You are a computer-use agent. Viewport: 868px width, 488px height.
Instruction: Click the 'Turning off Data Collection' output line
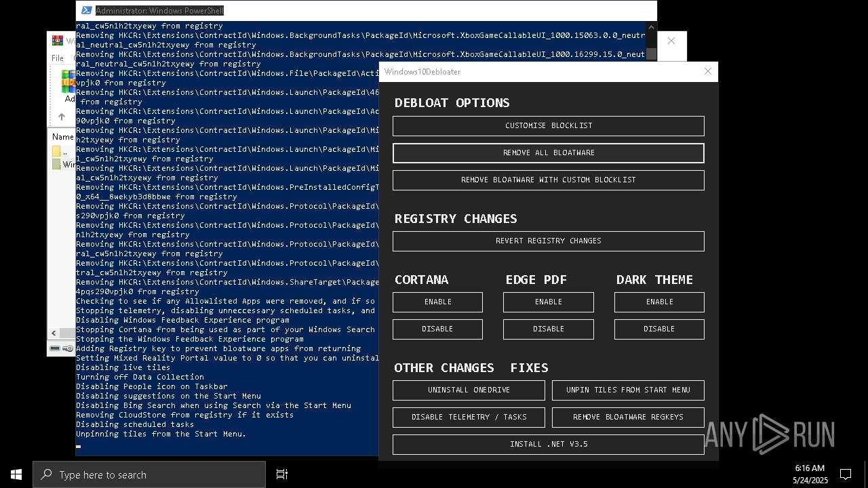tap(140, 377)
